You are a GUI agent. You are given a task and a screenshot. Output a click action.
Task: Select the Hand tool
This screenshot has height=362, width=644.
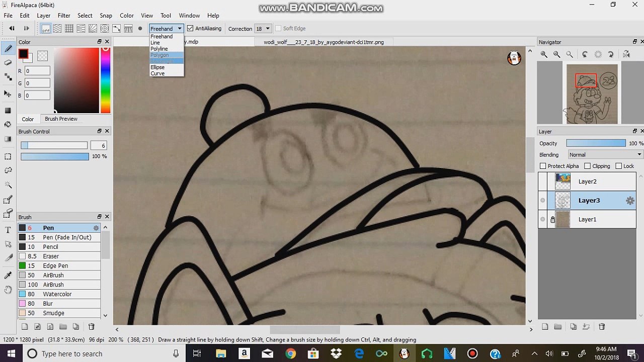click(8, 289)
